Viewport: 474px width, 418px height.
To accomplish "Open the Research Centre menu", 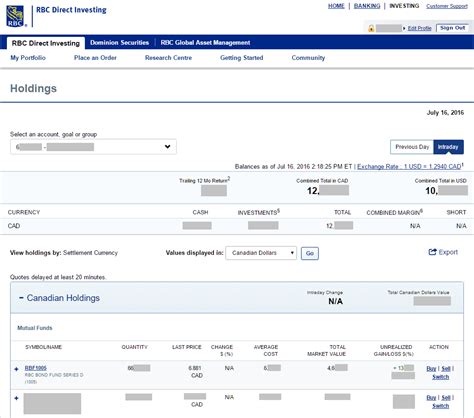I will [x=168, y=58].
